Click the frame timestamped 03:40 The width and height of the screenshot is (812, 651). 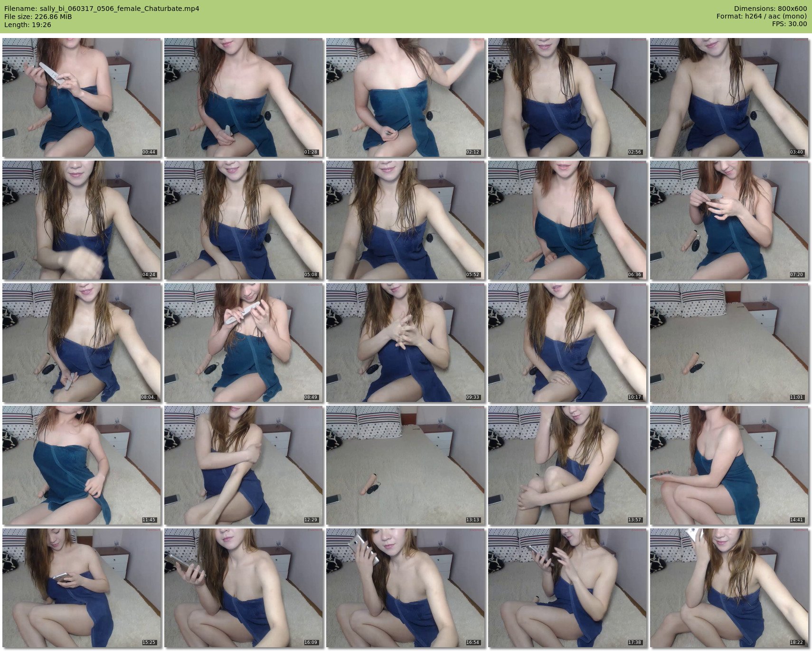click(x=729, y=97)
